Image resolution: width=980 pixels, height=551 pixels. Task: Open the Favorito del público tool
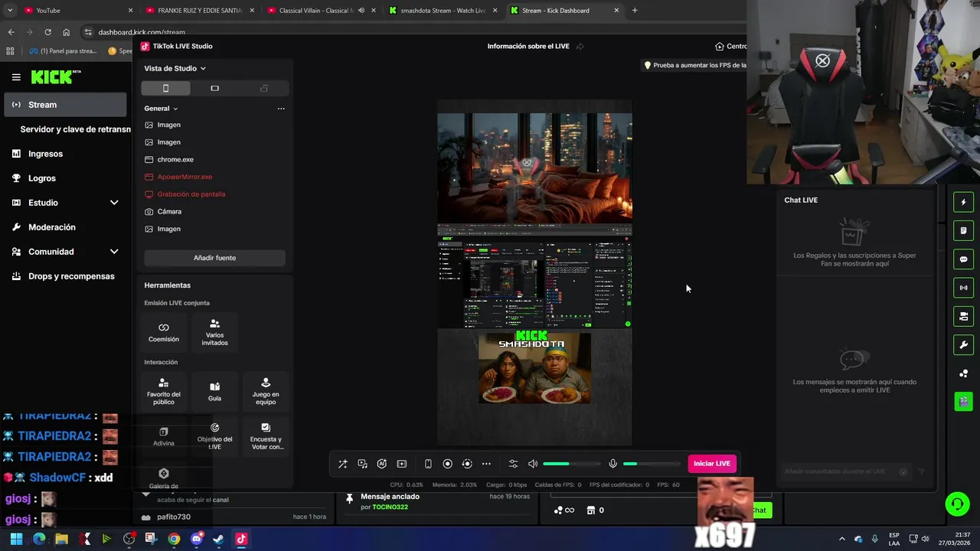tap(164, 391)
